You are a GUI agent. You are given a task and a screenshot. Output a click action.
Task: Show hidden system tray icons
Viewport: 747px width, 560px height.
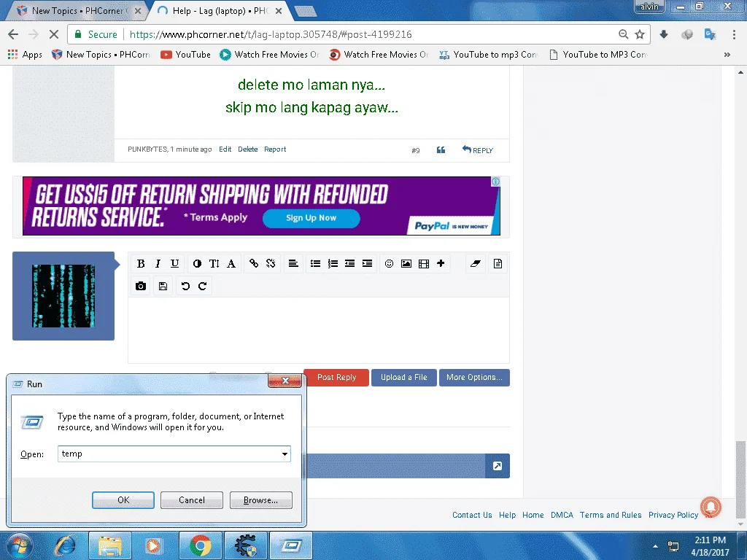click(x=655, y=546)
